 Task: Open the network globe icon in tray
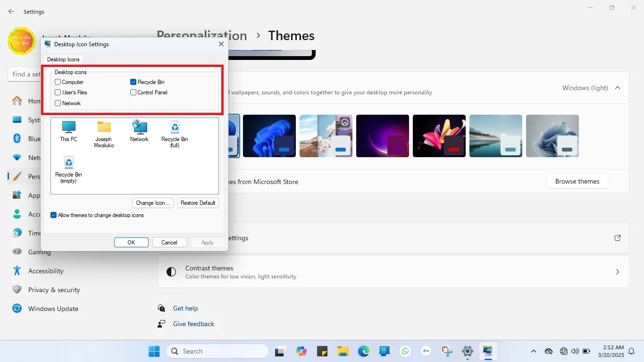(x=564, y=351)
